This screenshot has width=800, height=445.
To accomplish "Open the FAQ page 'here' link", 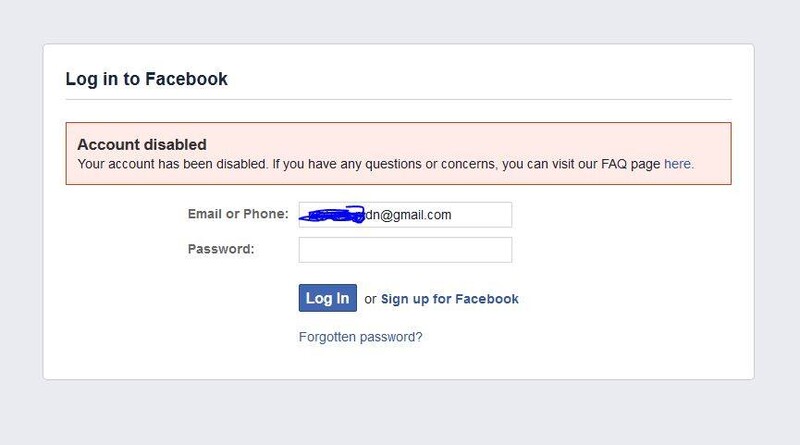I will tap(679, 164).
